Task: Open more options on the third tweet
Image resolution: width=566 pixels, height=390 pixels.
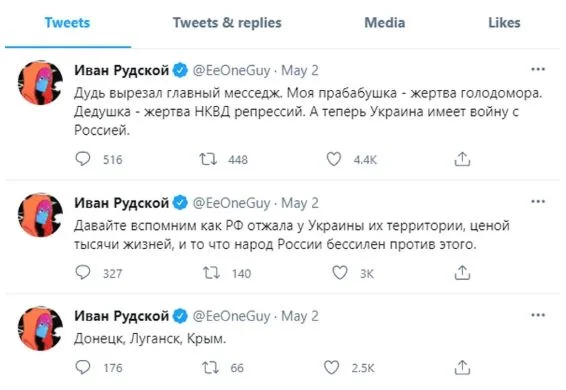Action: point(538,315)
